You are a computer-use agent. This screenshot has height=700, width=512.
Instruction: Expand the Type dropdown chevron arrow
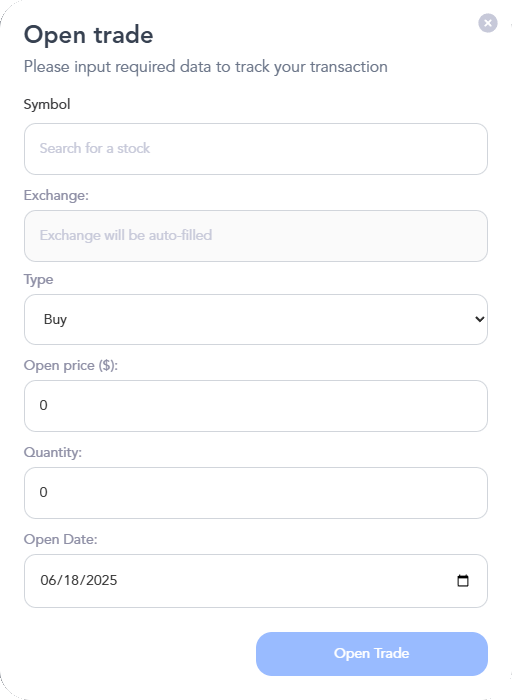[x=480, y=319]
